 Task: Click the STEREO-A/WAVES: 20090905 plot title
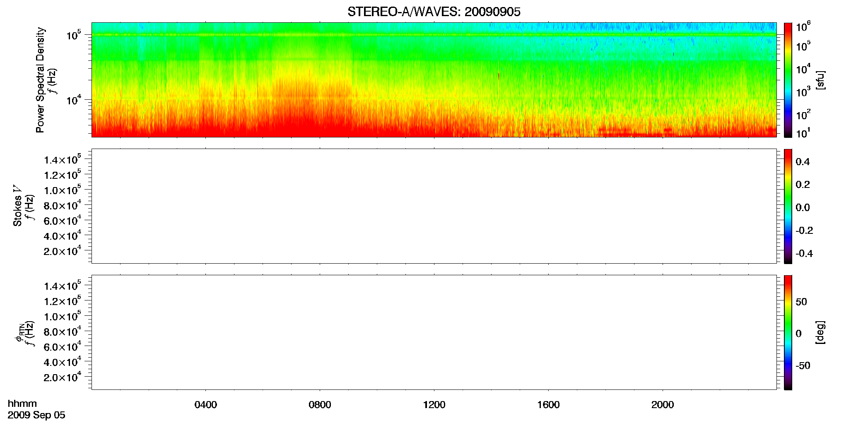coord(434,12)
